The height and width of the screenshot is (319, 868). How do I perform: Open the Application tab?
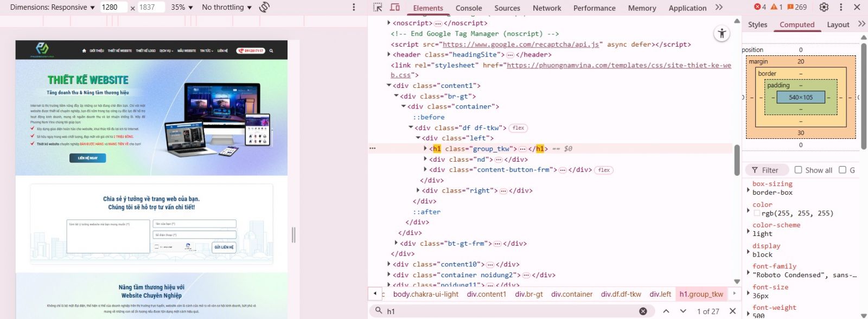(687, 8)
